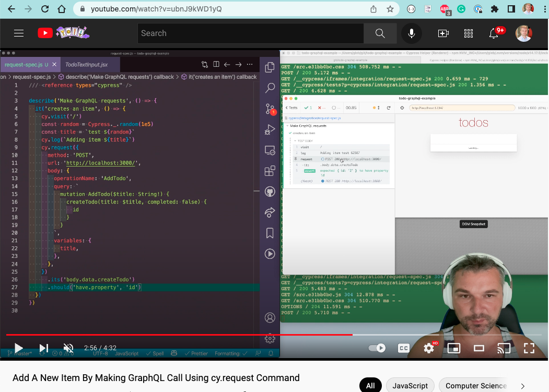Screen dimensions: 549x392
Task: Select the All filter chip
Action: (x=370, y=386)
